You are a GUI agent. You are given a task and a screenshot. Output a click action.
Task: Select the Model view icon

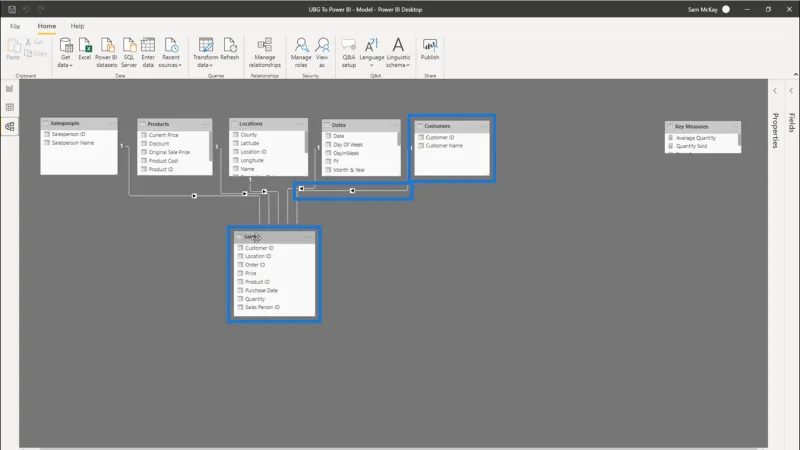[x=10, y=126]
